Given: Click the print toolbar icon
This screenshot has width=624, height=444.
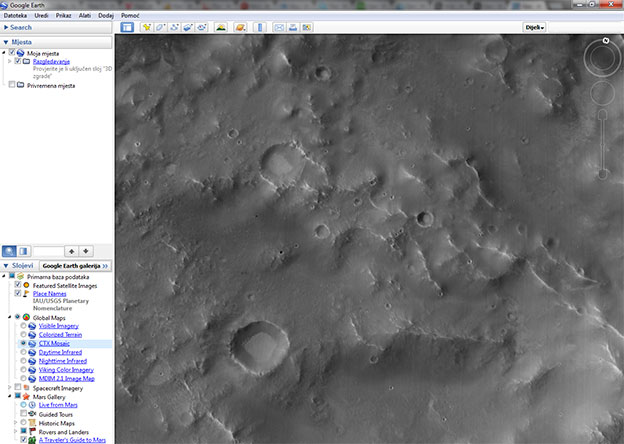Looking at the screenshot, I should point(293,27).
